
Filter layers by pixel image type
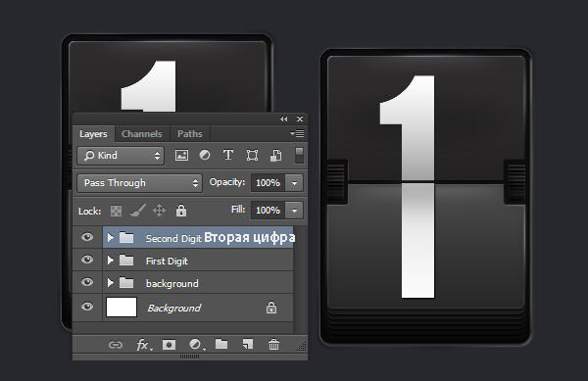[x=181, y=155]
